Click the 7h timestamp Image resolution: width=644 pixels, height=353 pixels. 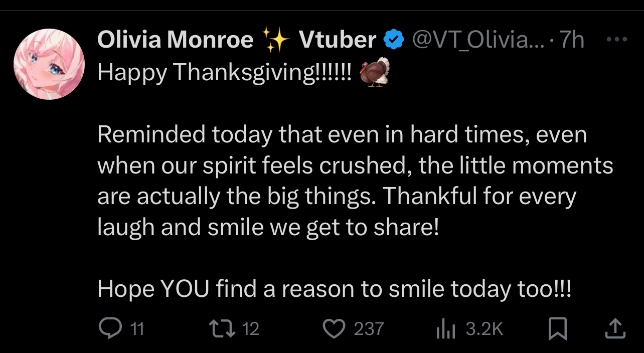click(x=572, y=40)
